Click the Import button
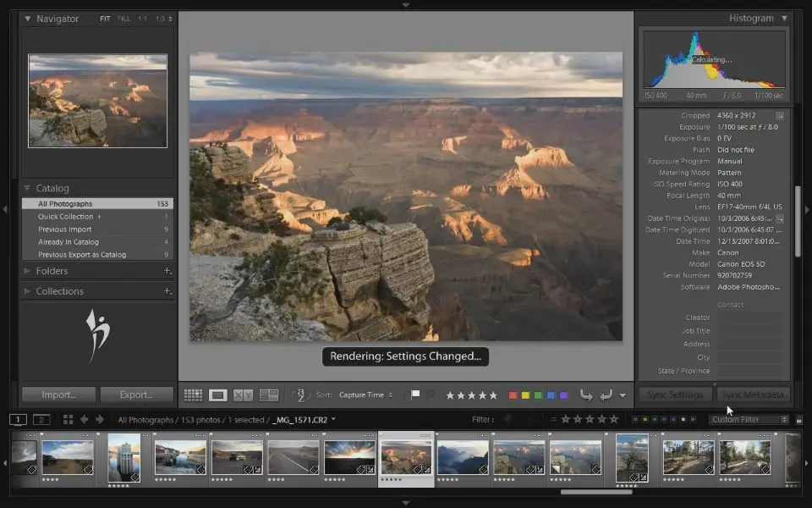The height and width of the screenshot is (508, 812). [58, 395]
